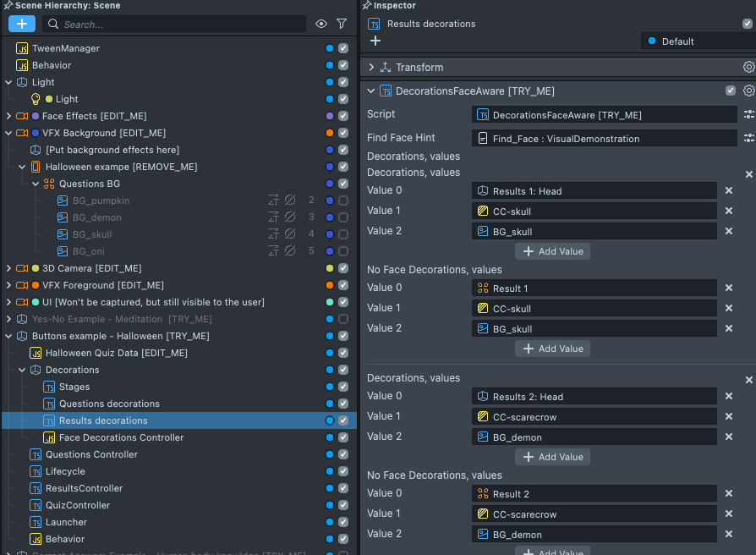Click the blue add object plus button
The height and width of the screenshot is (555, 756).
22,25
